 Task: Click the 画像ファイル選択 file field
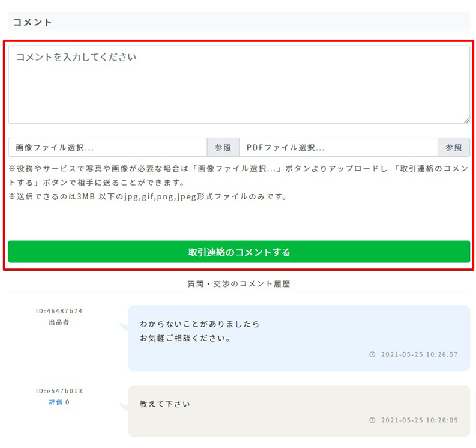(x=108, y=147)
